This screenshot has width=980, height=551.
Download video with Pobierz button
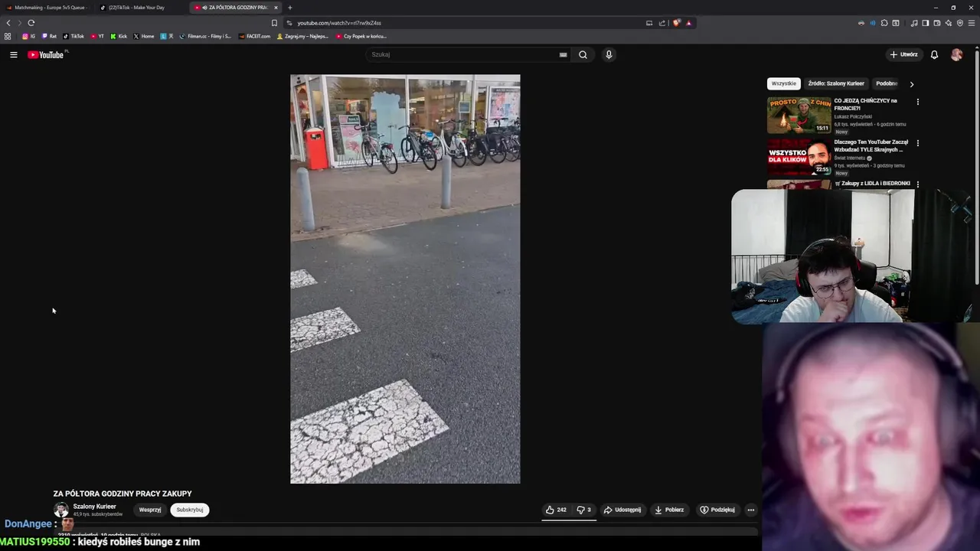669,510
